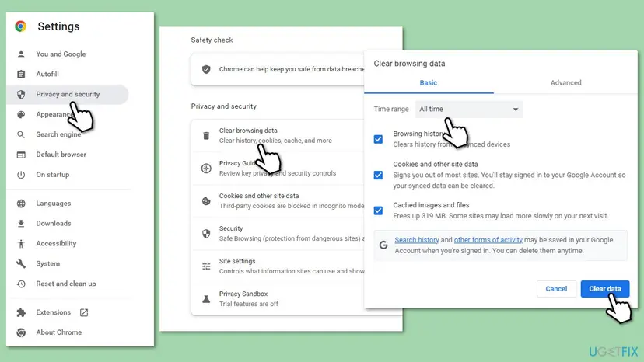Select Privacy and security in sidebar
Viewport: 644px width, 362px height.
68,95
